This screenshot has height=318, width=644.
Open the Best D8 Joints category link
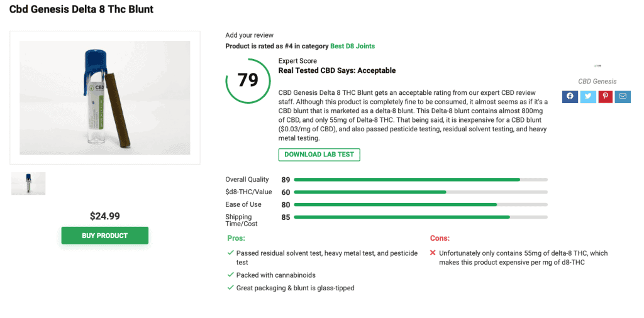(x=352, y=46)
